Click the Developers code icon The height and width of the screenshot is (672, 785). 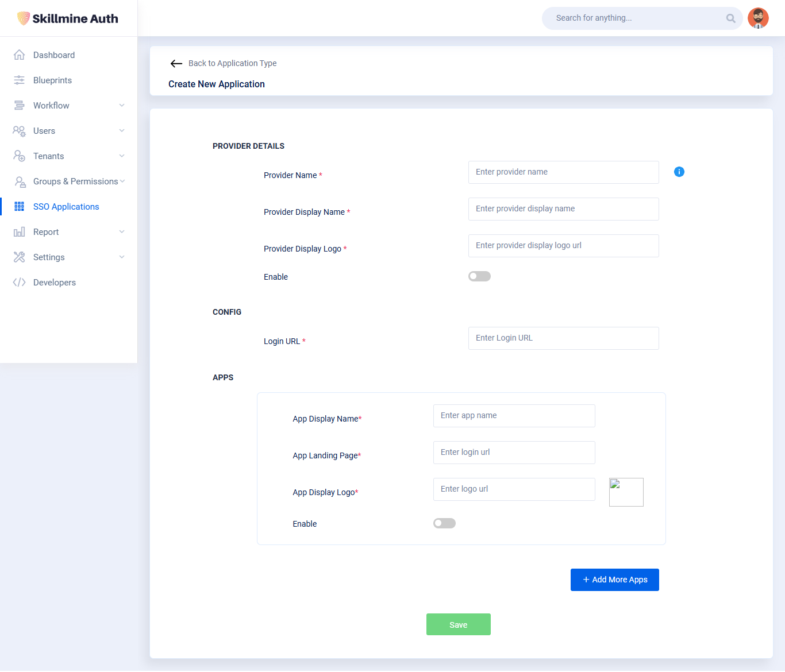(x=20, y=283)
